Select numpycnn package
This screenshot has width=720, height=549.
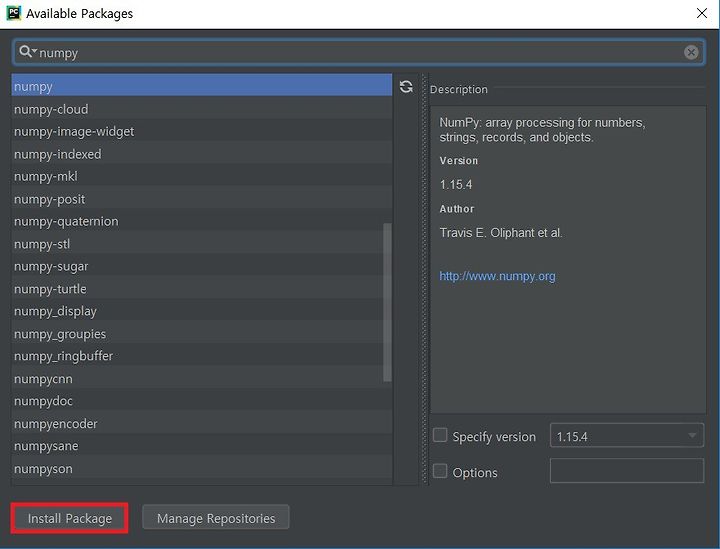(202, 379)
